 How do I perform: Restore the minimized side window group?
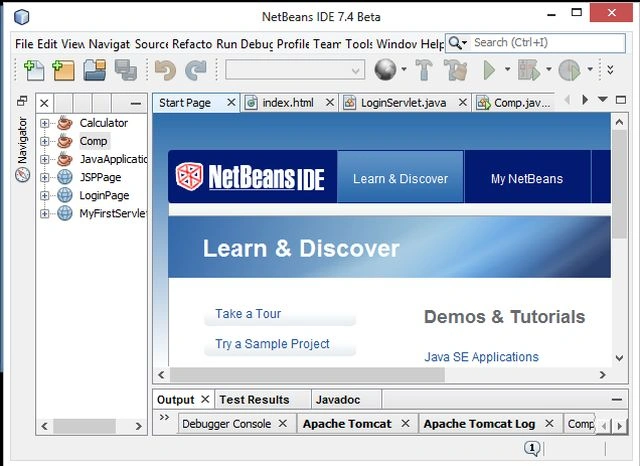[x=22, y=101]
